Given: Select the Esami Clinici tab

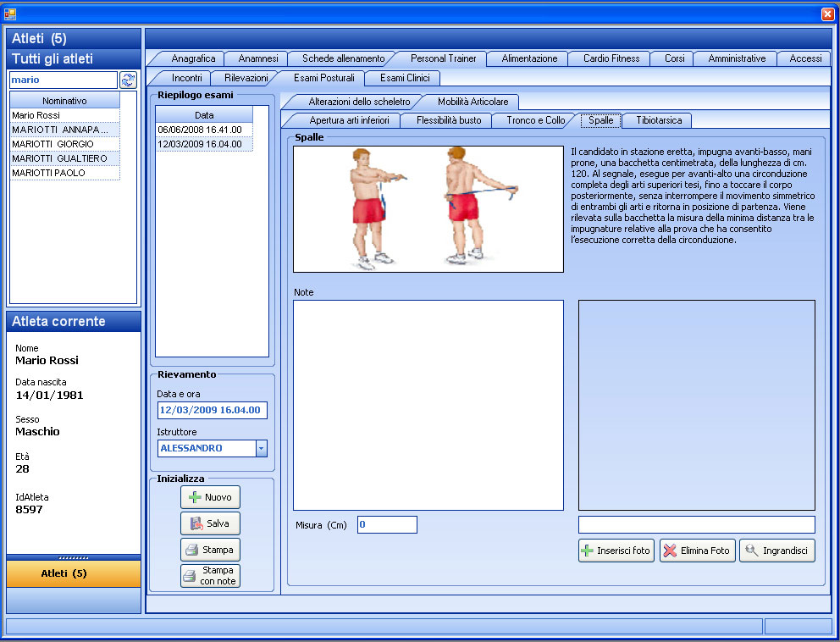Looking at the screenshot, I should pyautogui.click(x=404, y=78).
